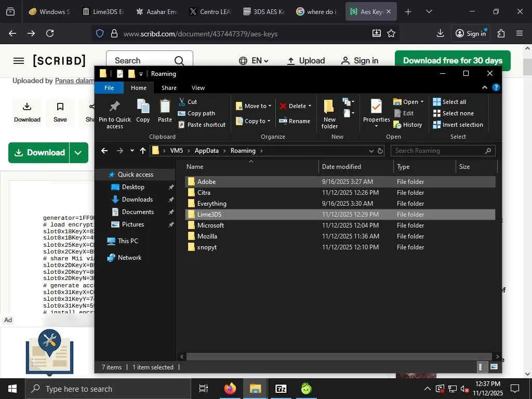Open Desktop in the navigation pane
Screen dimensions: 532x399
(x=133, y=187)
